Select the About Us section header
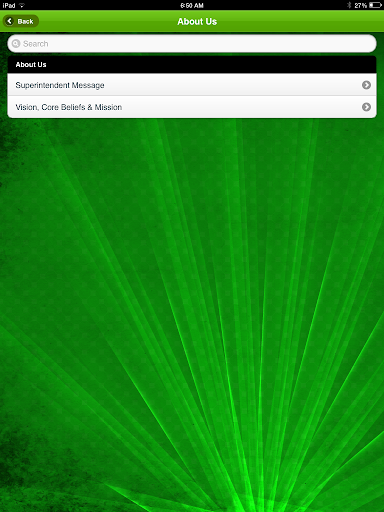This screenshot has height=512, width=384. (x=192, y=65)
